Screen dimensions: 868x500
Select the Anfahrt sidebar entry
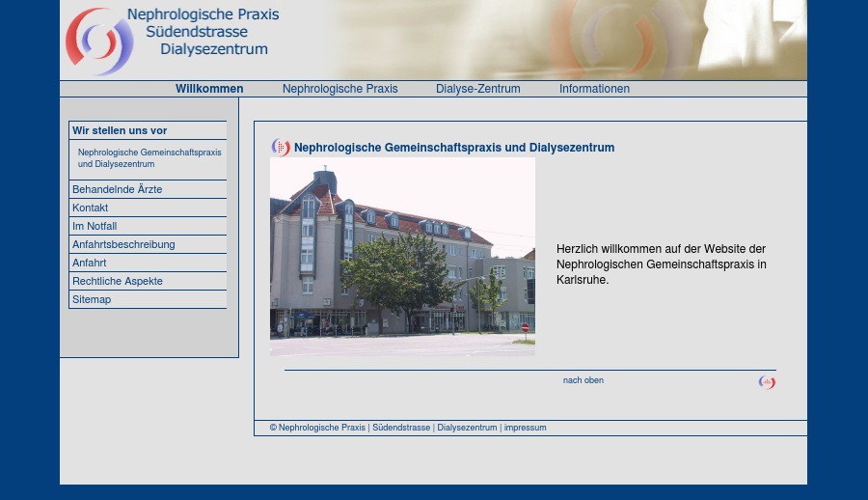pos(89,263)
